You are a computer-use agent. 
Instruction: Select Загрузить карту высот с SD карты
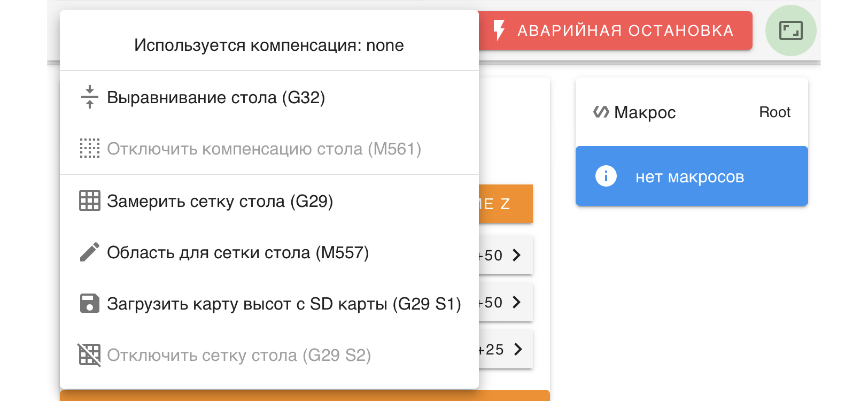(284, 304)
